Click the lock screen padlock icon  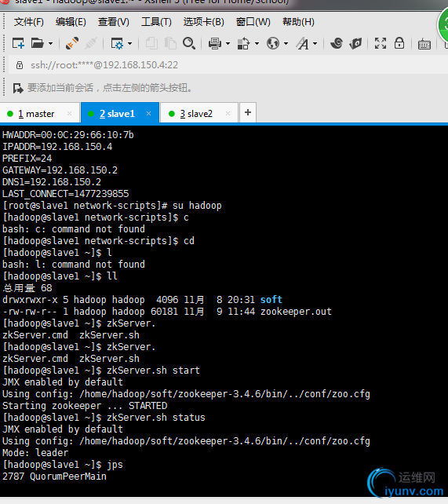[x=399, y=43]
